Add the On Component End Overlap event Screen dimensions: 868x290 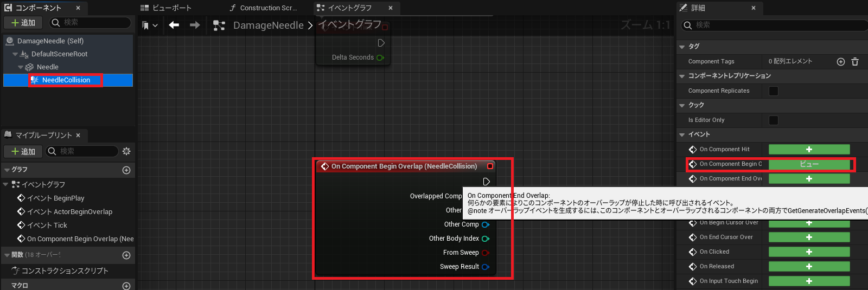tap(809, 178)
